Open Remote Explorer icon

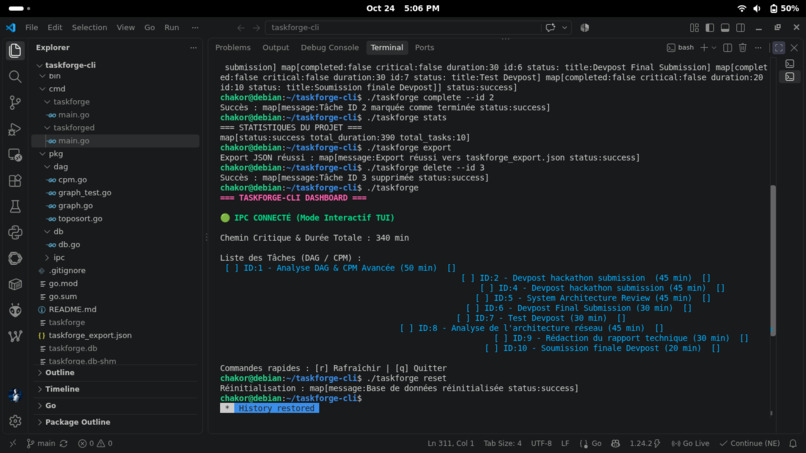click(15, 154)
